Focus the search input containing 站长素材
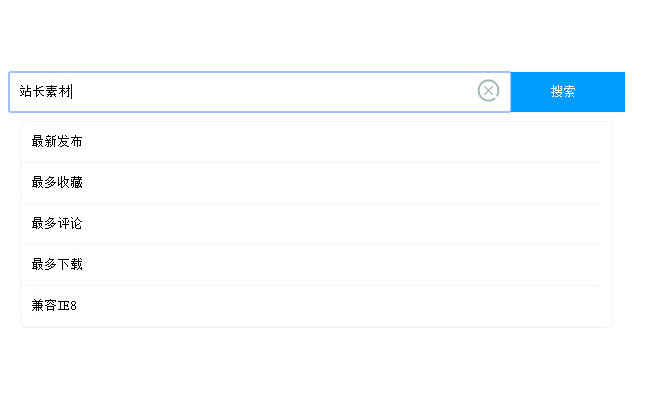This screenshot has width=650, height=400. pos(250,91)
